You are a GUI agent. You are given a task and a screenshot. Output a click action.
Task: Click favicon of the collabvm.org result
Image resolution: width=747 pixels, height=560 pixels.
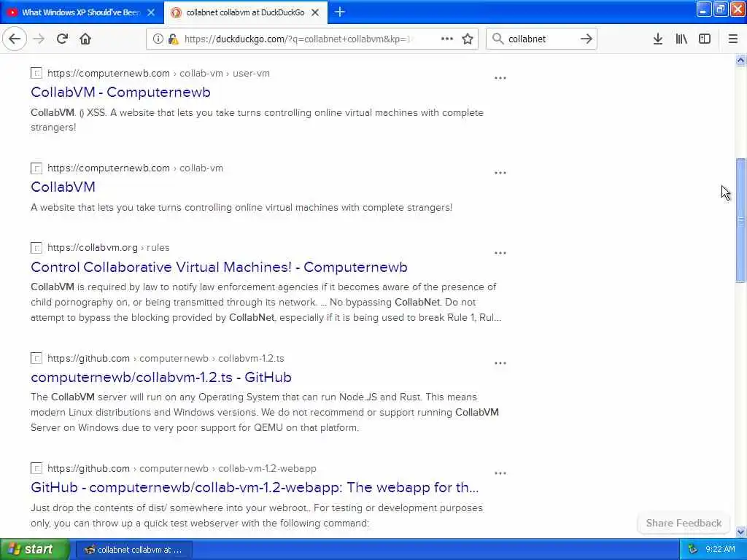click(x=36, y=248)
